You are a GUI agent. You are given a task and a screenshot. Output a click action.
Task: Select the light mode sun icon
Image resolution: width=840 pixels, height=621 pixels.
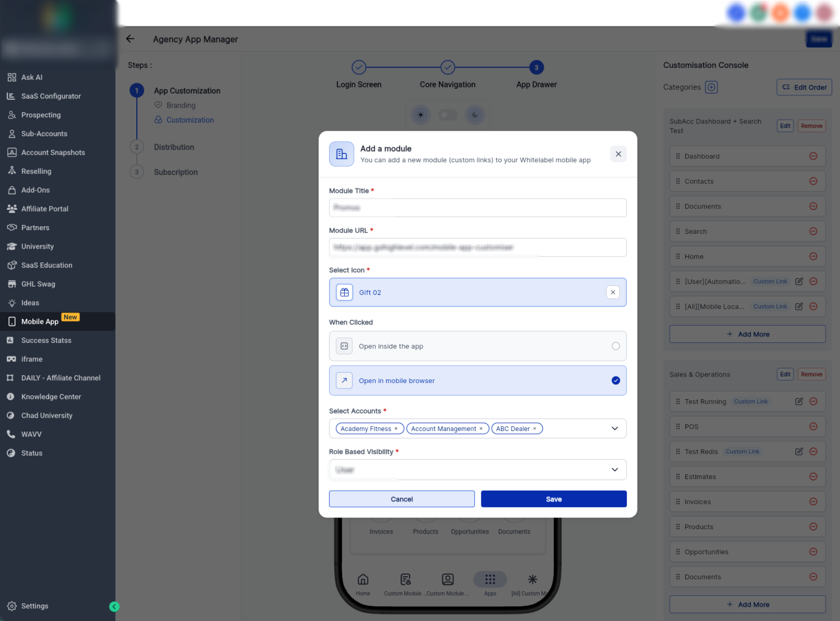click(x=420, y=115)
